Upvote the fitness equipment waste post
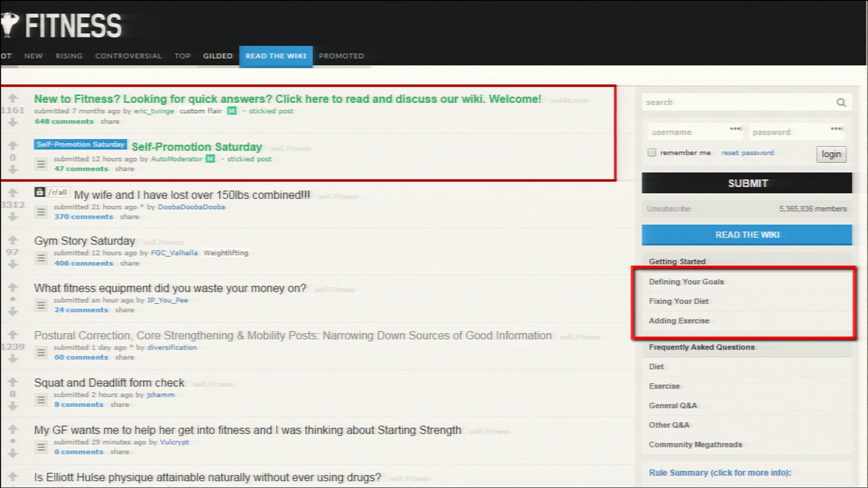The image size is (868, 488). [13, 287]
